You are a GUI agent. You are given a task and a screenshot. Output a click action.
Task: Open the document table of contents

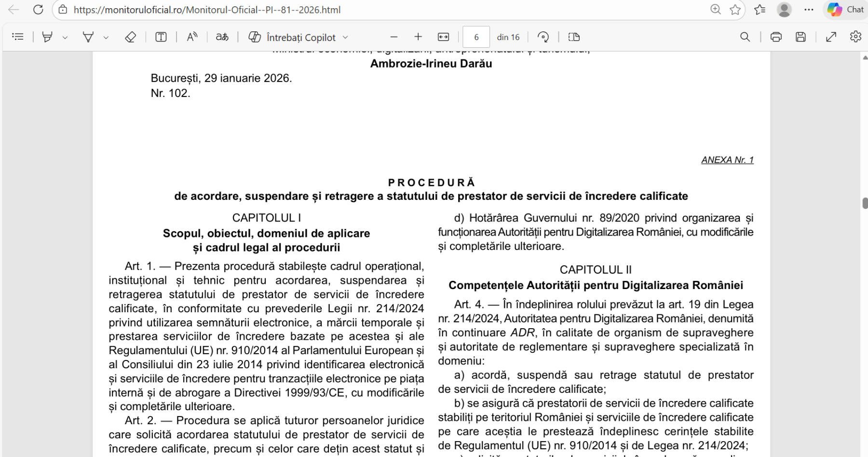pyautogui.click(x=18, y=36)
